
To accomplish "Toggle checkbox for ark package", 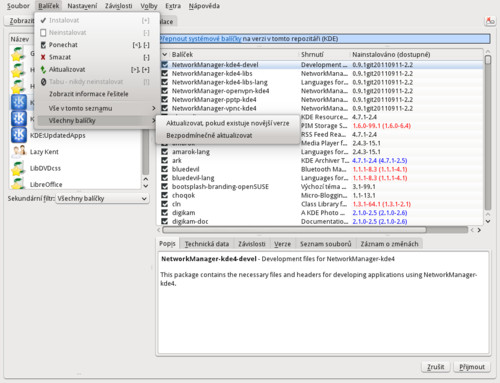I will pos(165,160).
